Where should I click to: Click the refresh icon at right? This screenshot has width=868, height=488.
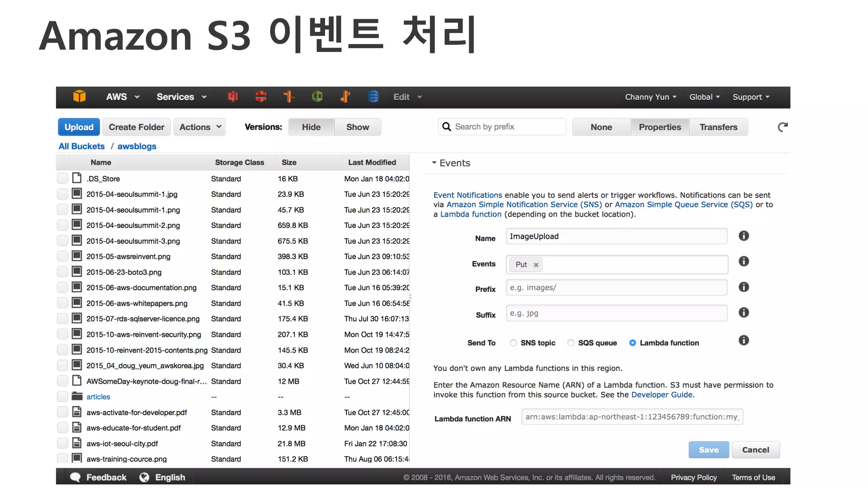click(x=782, y=127)
